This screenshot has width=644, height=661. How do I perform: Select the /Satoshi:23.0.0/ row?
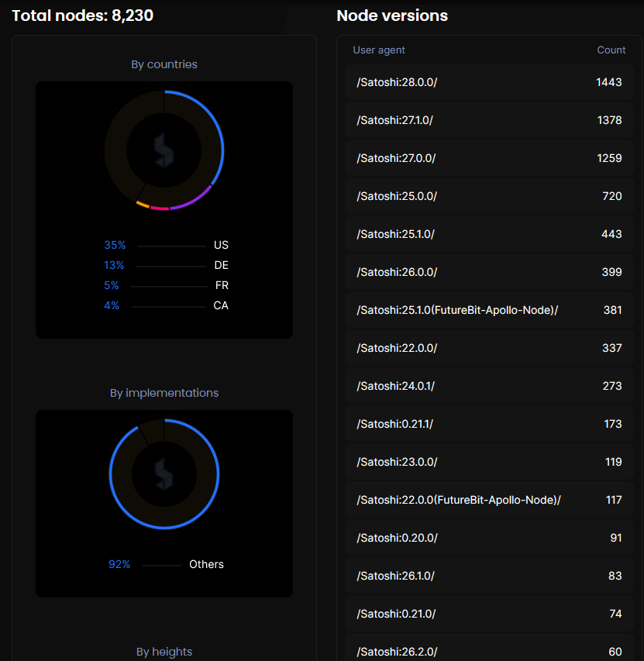click(x=489, y=462)
